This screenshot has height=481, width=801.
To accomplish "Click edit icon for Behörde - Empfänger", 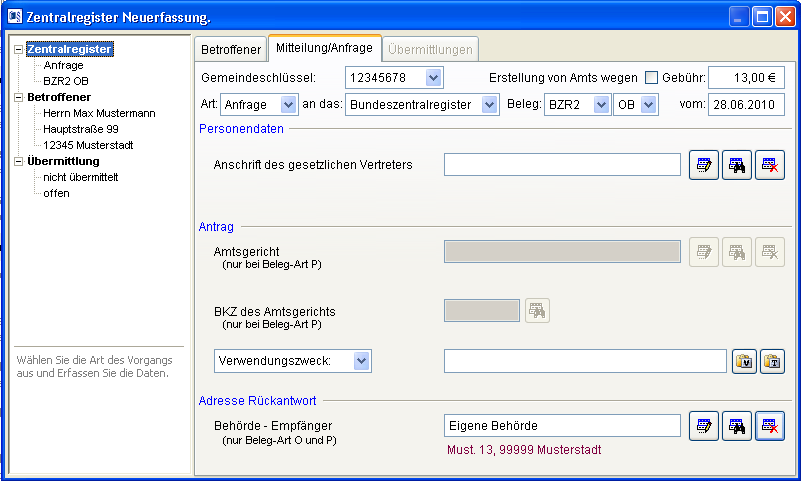I will tap(704, 426).
